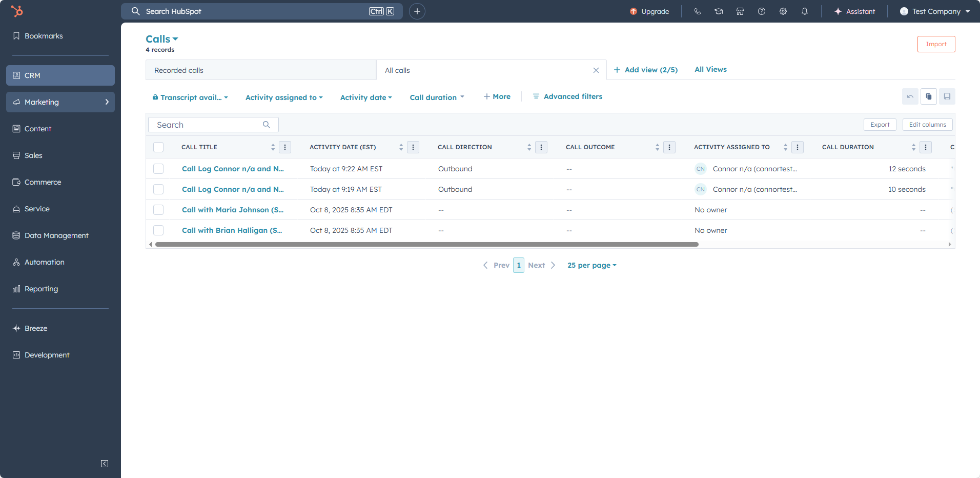Click the Import button
Screen dimensions: 980x478
click(x=936, y=44)
